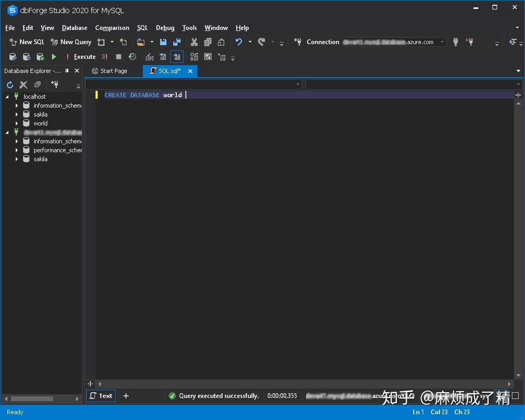Select the world database node
The image size is (525, 420).
point(40,123)
